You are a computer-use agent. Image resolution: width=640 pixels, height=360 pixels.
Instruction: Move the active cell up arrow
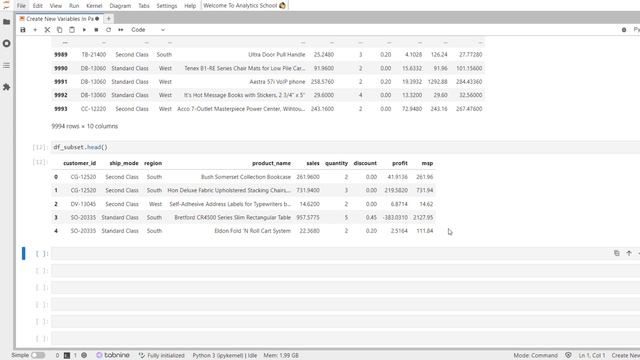629,253
